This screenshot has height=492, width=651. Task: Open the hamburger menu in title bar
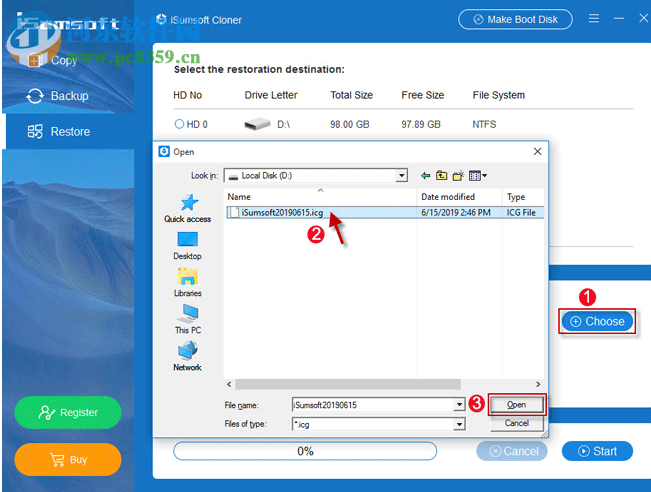(x=594, y=19)
